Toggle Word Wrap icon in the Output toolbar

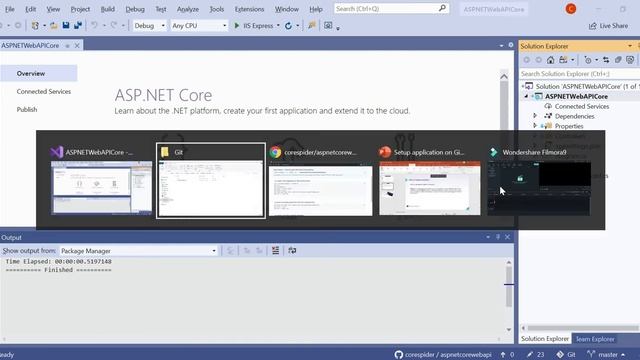(292, 251)
